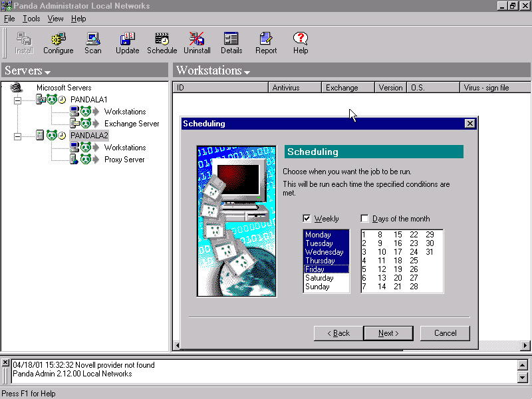Uncheck the Weekly checkbox
The width and height of the screenshot is (532, 399).
pyautogui.click(x=307, y=219)
